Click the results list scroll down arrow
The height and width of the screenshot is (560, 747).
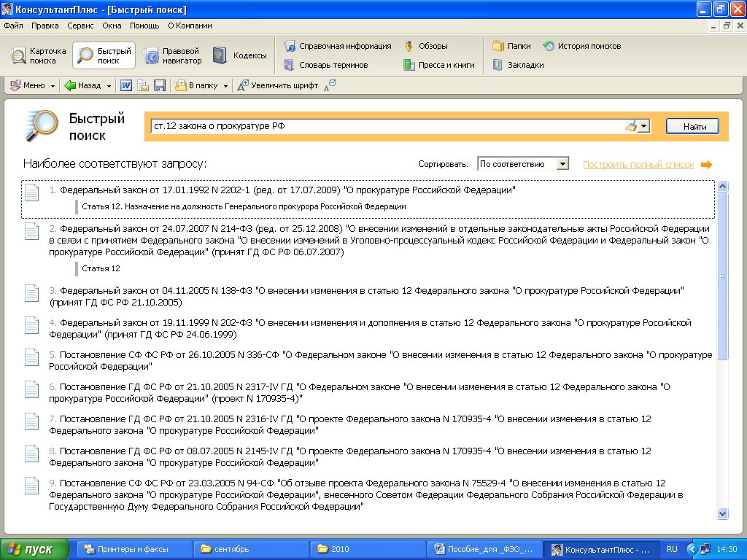pyautogui.click(x=722, y=514)
